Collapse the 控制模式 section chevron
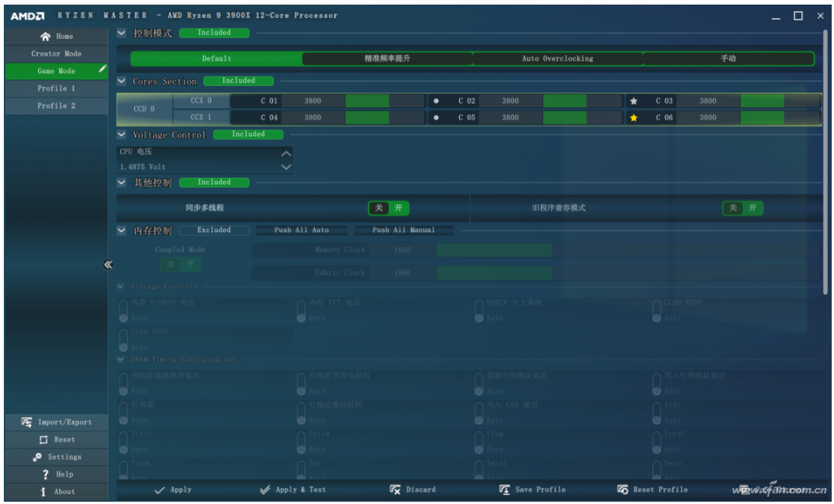The width and height of the screenshot is (834, 504). 121,33
